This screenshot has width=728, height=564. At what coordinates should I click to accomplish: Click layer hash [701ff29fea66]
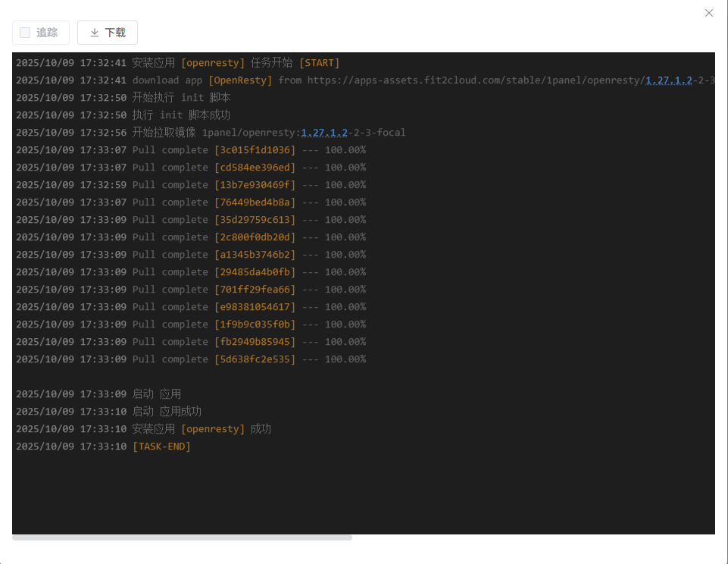[x=255, y=290]
